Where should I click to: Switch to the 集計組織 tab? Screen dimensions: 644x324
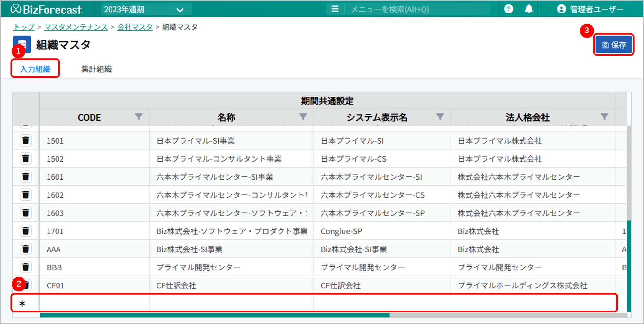click(96, 69)
